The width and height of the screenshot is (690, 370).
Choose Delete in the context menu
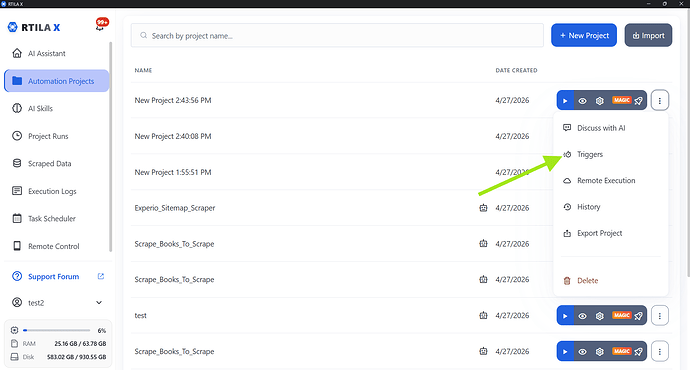tap(611, 280)
